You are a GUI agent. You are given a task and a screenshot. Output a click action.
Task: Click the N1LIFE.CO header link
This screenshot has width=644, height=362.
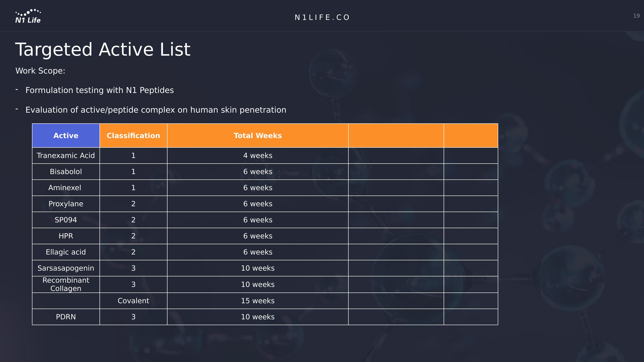322,17
